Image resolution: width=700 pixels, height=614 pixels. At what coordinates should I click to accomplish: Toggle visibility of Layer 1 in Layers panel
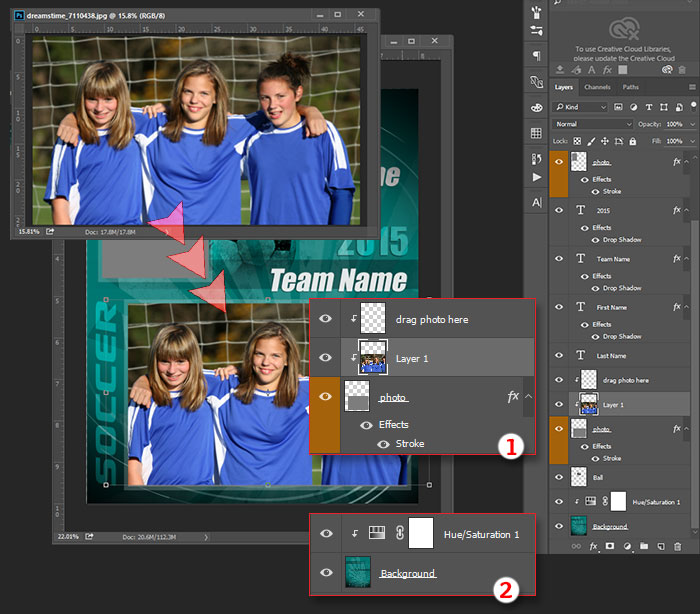pyautogui.click(x=559, y=404)
